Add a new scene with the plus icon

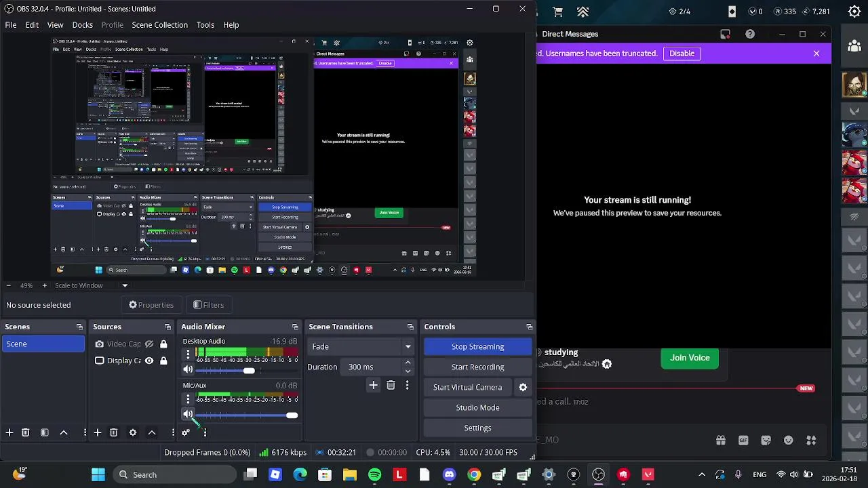tap(9, 432)
